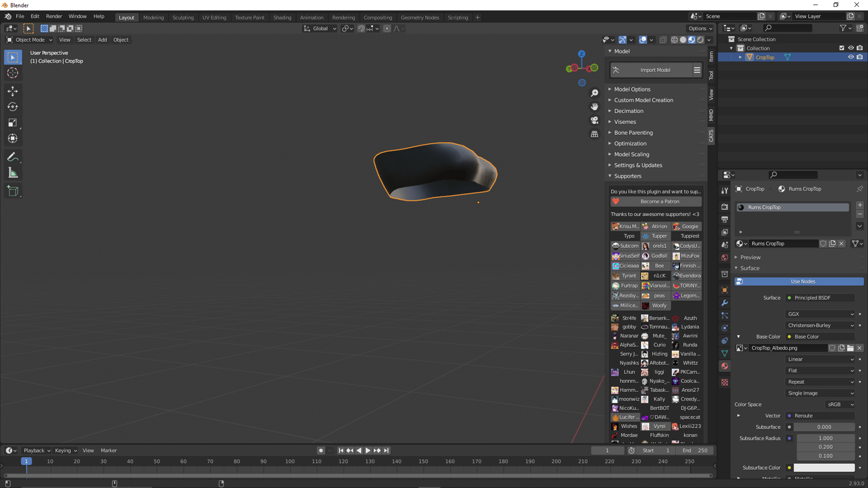Toggle CropTop visibility eye in outliner

(851, 57)
